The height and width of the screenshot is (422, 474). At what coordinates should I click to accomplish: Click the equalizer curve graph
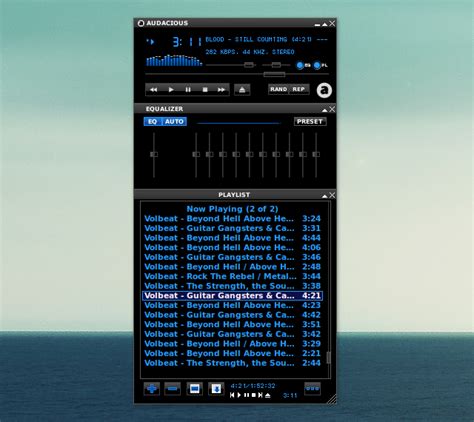239,123
